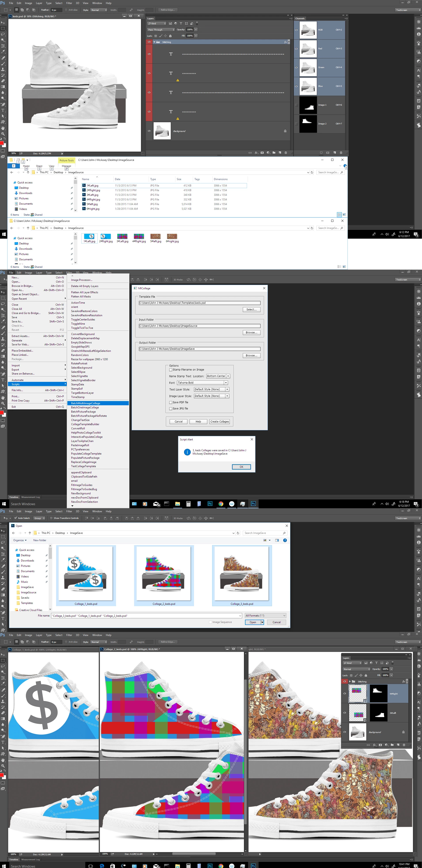
Task: Hide the 3#Left layer
Action: [x=344, y=713]
